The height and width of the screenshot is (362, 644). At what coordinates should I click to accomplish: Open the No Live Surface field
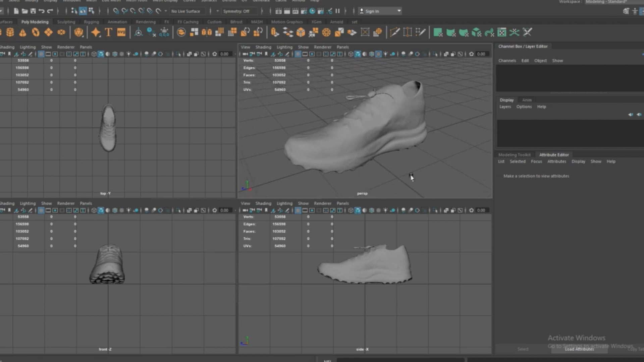[188, 11]
